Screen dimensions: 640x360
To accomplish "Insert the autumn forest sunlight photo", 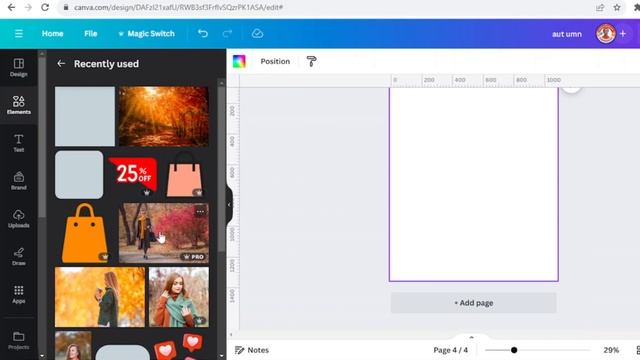I will coord(164,116).
